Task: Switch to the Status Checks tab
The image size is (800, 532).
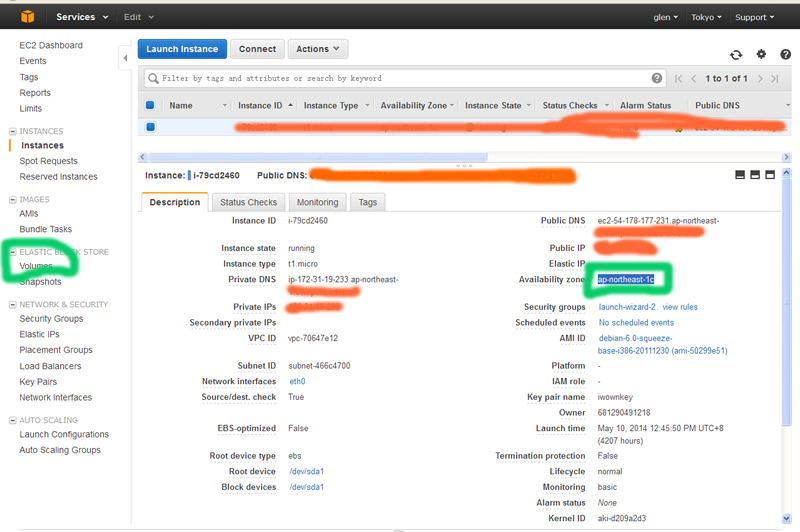Action: pos(248,202)
